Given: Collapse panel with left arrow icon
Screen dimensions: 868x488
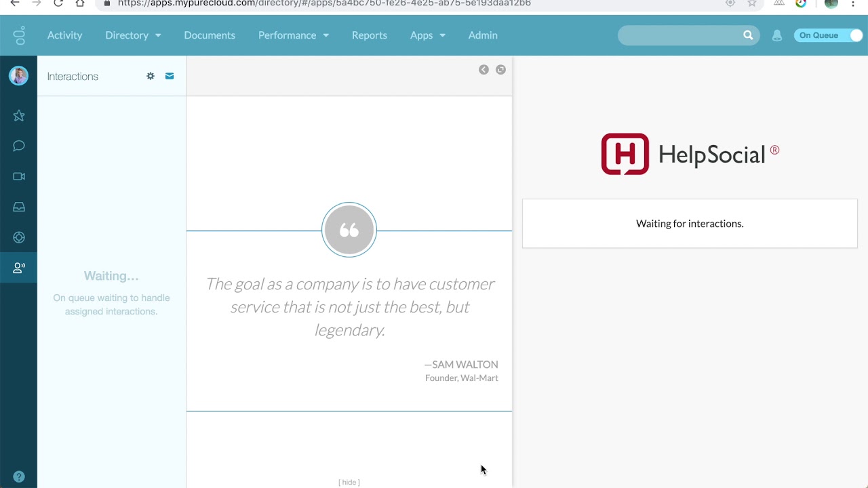Looking at the screenshot, I should [x=484, y=70].
